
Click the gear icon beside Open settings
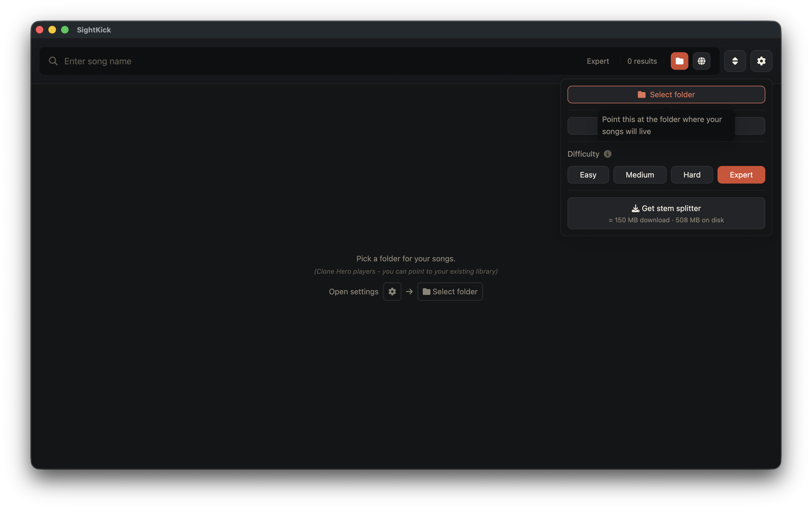[392, 292]
